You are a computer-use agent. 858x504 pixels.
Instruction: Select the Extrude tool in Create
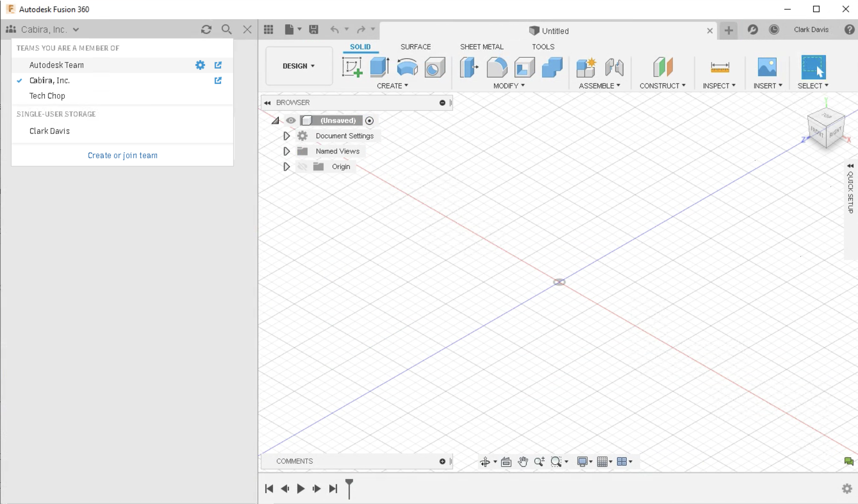coord(380,67)
